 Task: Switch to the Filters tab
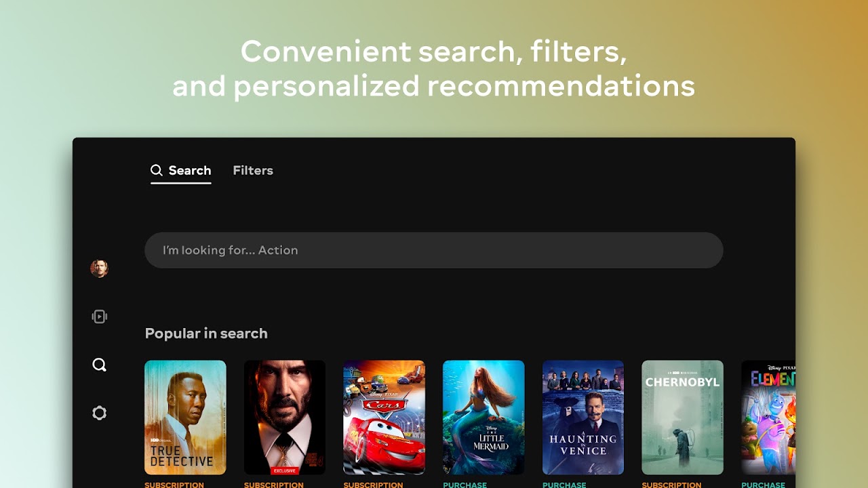tap(253, 170)
